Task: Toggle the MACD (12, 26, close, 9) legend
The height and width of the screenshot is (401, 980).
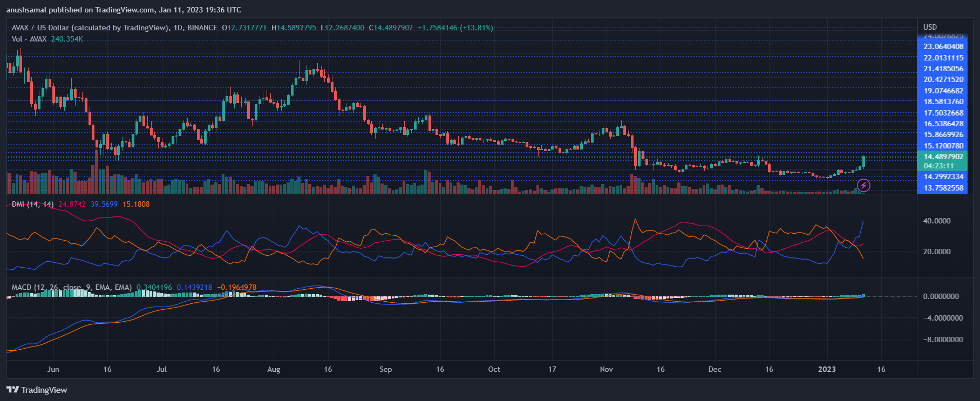Action: click(x=72, y=287)
